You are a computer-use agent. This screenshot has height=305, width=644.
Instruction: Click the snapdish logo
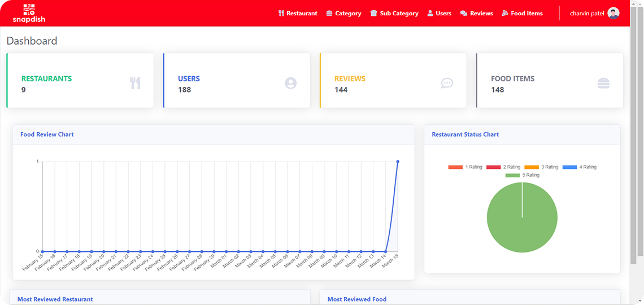coord(29,13)
